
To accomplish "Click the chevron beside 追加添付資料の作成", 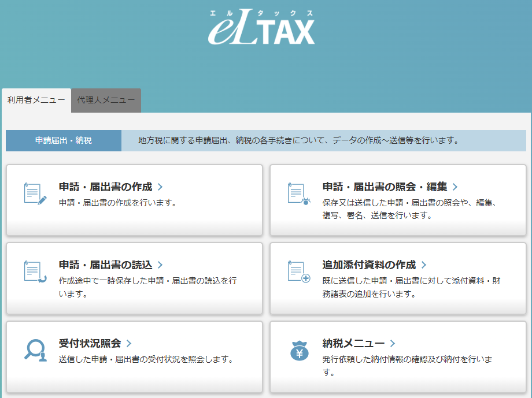I will (x=424, y=265).
